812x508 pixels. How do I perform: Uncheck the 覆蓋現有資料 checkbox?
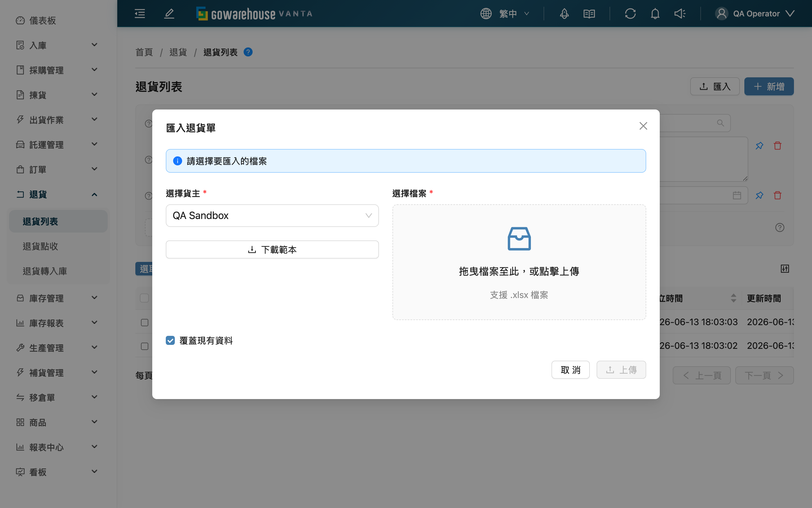tap(171, 340)
